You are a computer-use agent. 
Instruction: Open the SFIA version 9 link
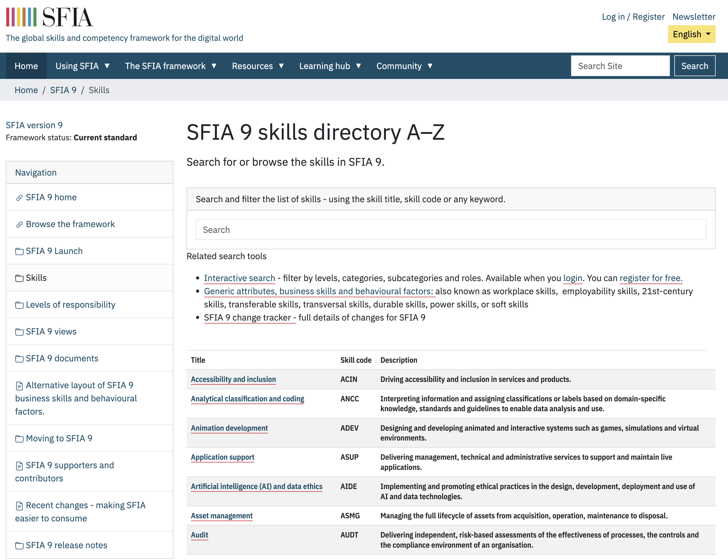(34, 125)
